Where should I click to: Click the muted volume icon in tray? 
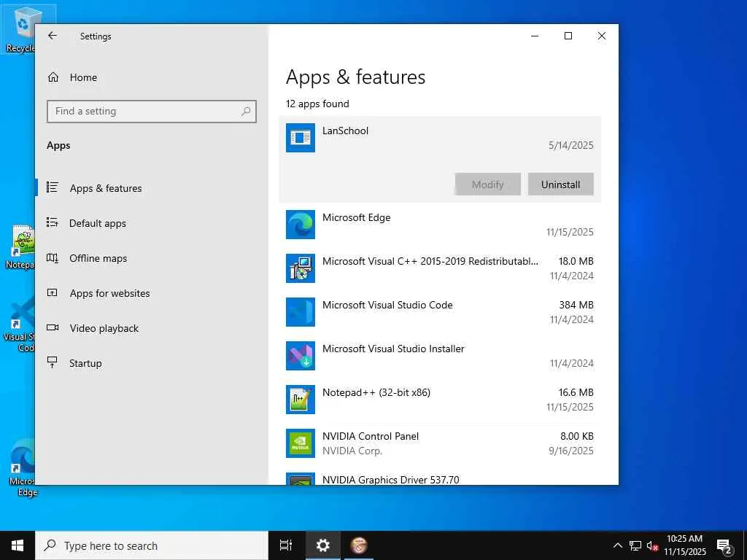652,545
